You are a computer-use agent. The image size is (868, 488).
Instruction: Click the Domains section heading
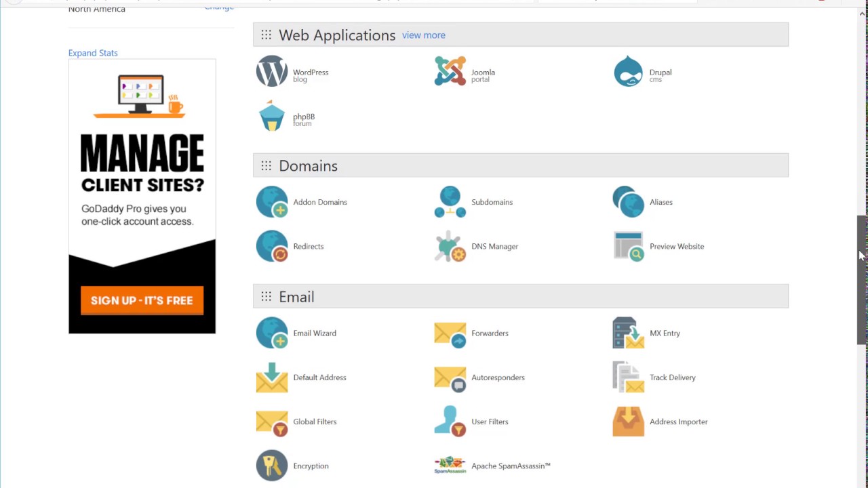(308, 166)
